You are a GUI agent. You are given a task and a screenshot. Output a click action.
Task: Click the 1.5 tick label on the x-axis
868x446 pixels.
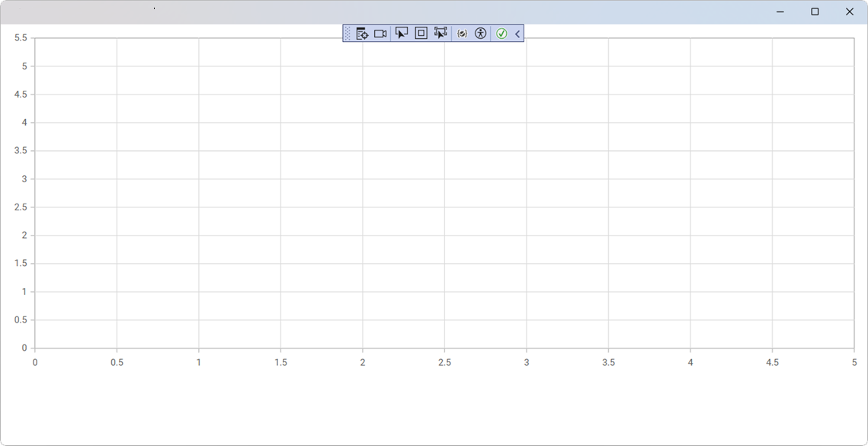click(x=280, y=364)
